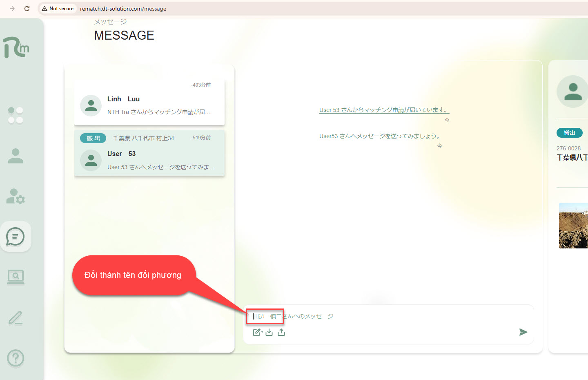The width and height of the screenshot is (588, 380).
Task: Click the soil pile photo thumbnail
Action: pos(573,226)
